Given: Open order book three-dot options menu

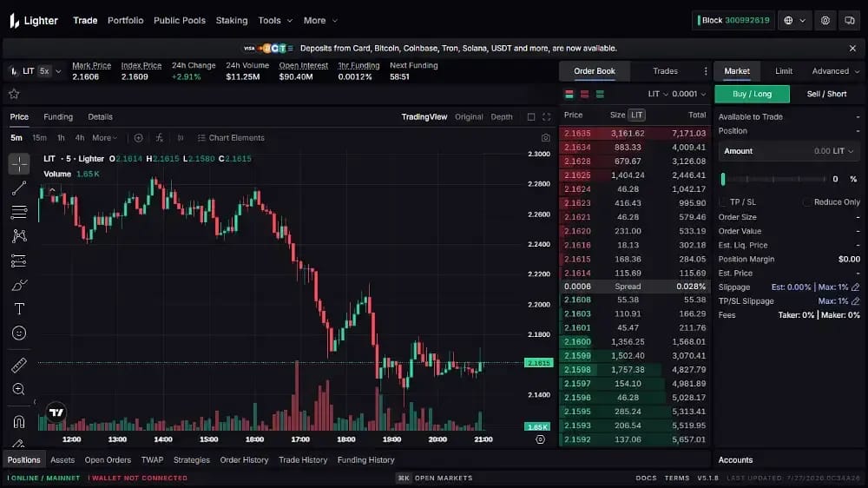Looking at the screenshot, I should 705,71.
